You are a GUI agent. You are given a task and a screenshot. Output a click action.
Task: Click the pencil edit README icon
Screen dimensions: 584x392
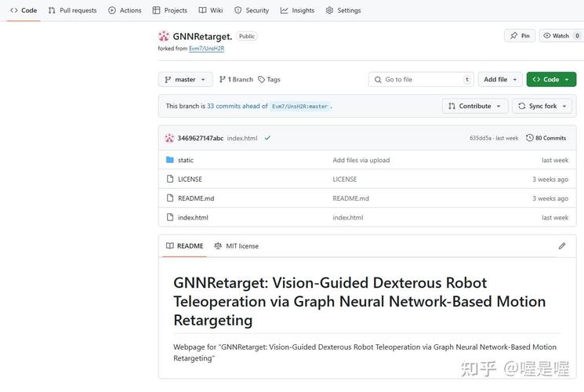[562, 246]
